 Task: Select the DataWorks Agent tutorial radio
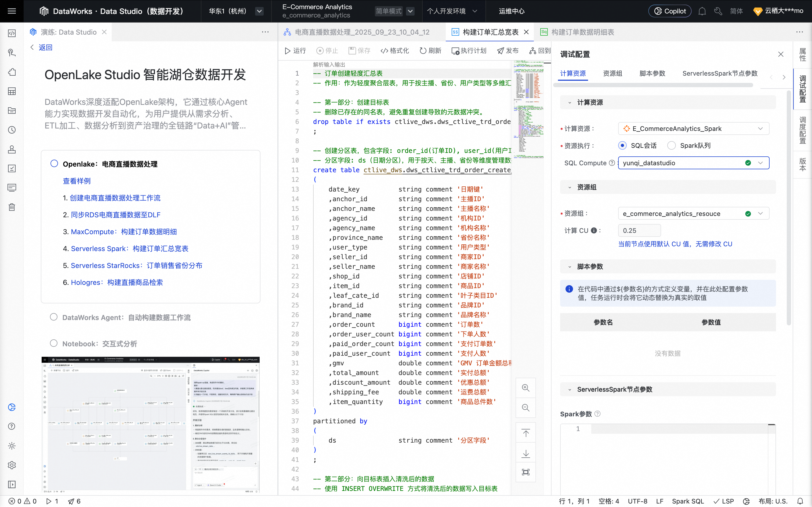[54, 317]
